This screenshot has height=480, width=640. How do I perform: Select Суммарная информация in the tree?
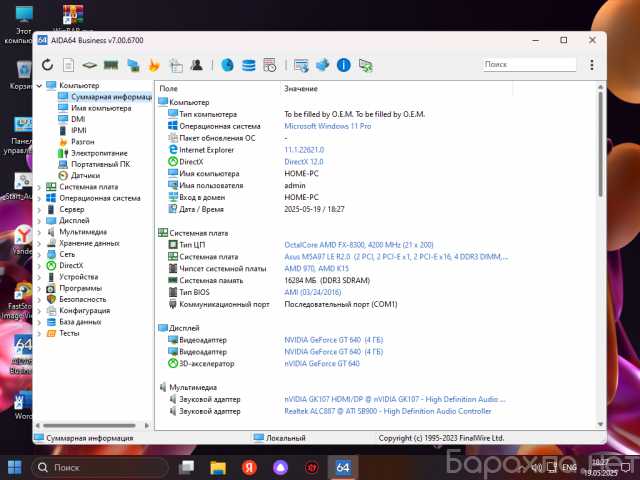point(111,97)
